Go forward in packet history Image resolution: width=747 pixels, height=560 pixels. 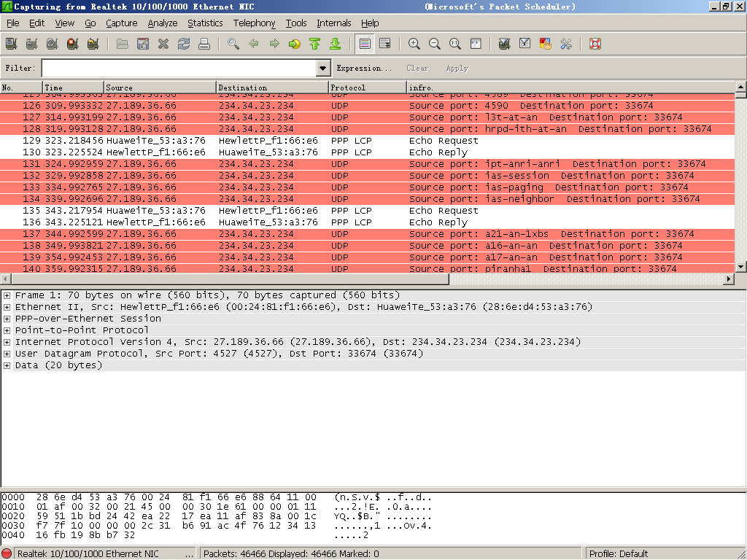point(274,44)
